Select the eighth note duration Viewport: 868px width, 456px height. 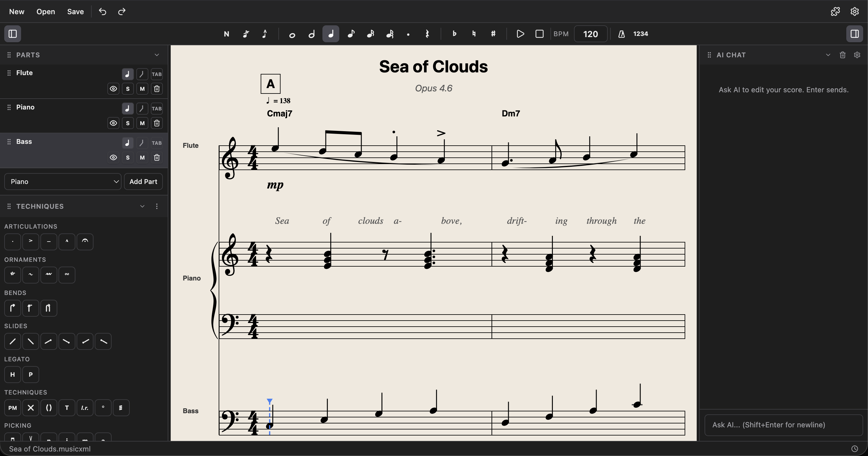[x=351, y=34]
